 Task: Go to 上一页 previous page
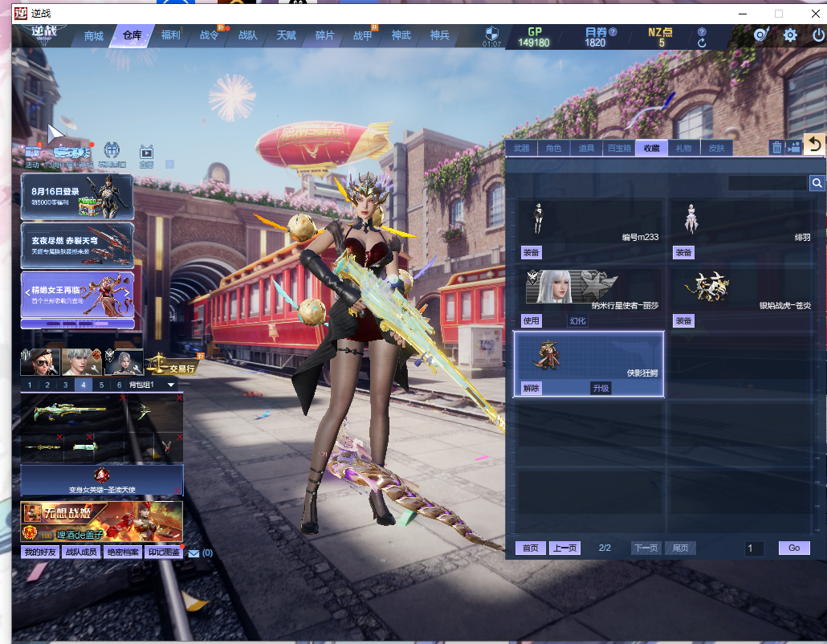[564, 548]
